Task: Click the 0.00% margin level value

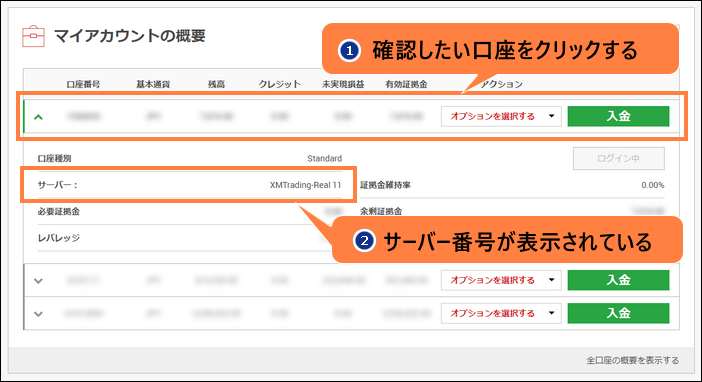Action: [653, 185]
